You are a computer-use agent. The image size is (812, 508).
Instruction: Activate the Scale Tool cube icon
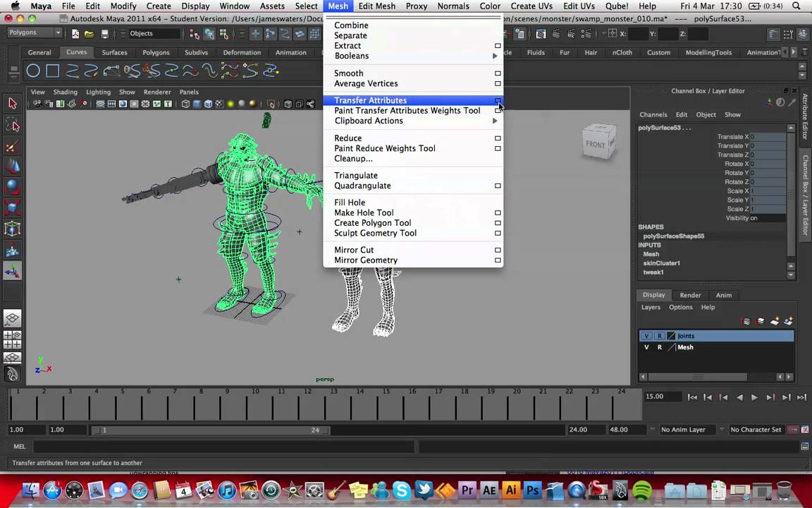[x=13, y=207]
